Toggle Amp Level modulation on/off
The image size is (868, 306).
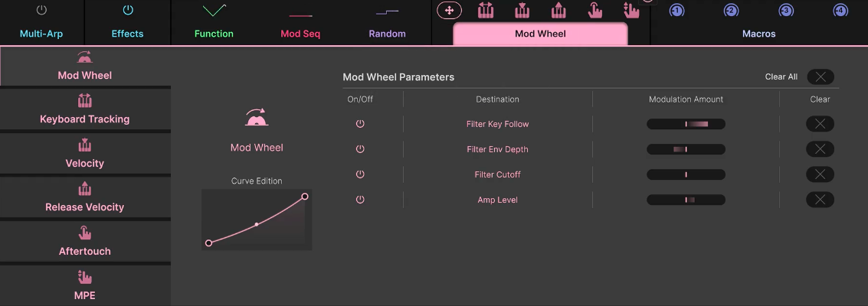pos(360,200)
